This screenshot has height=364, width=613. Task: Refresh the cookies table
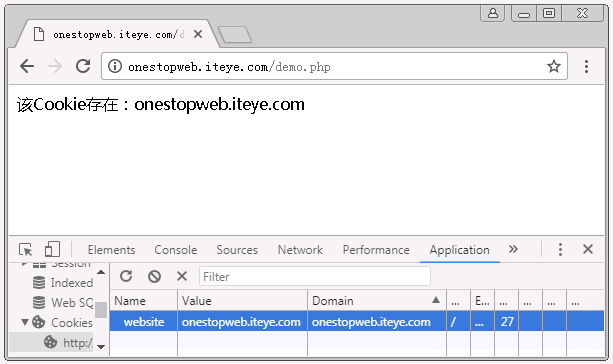[x=126, y=276]
